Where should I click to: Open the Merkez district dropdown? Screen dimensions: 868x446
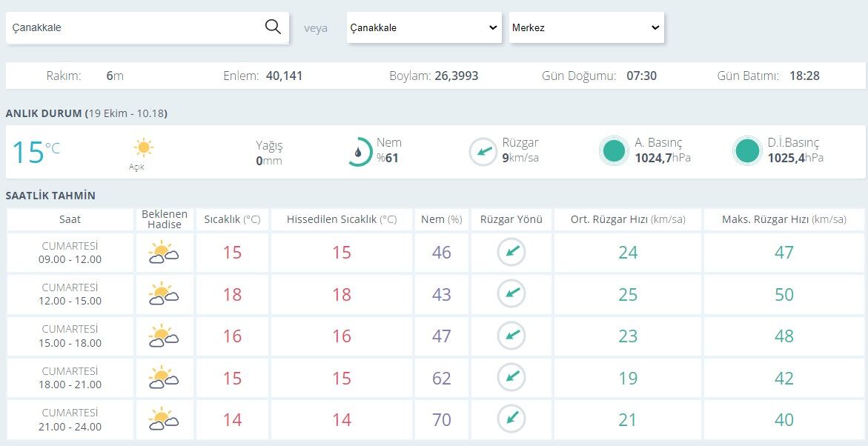(x=586, y=27)
